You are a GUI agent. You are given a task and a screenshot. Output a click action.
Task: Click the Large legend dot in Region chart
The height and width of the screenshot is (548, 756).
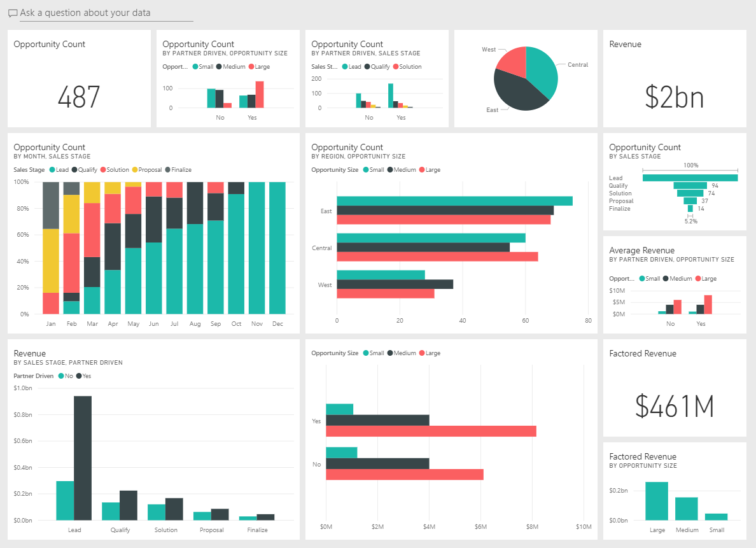[x=422, y=170]
